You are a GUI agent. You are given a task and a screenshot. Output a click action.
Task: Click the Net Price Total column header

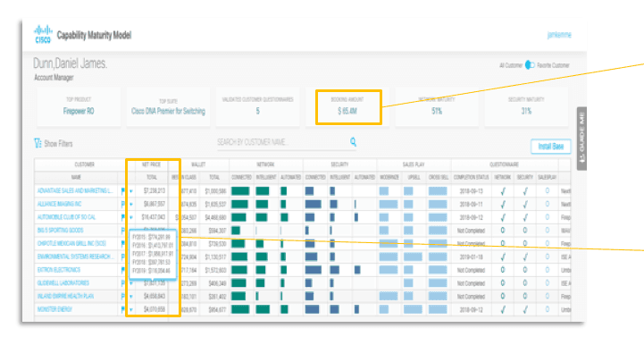pos(152,177)
